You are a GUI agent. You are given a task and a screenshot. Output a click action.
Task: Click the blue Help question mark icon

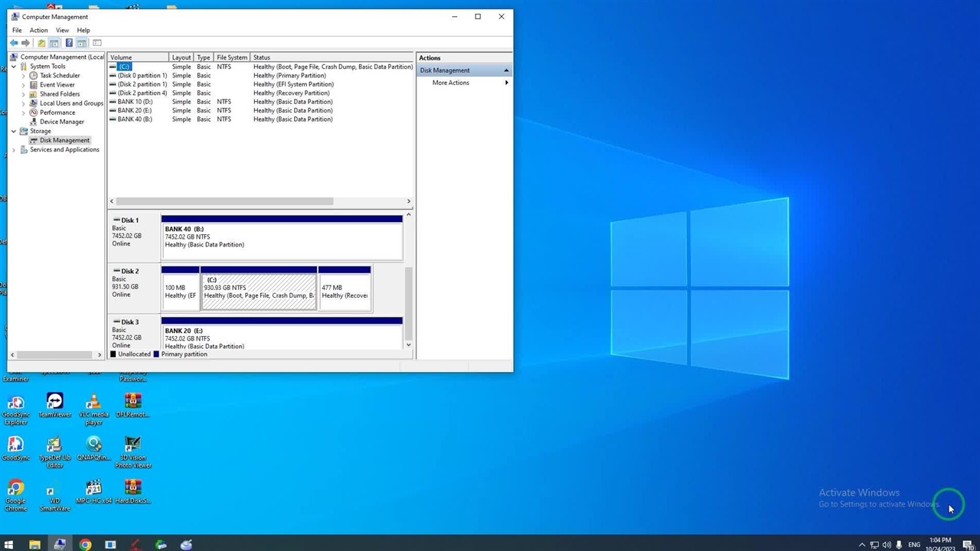pyautogui.click(x=69, y=43)
